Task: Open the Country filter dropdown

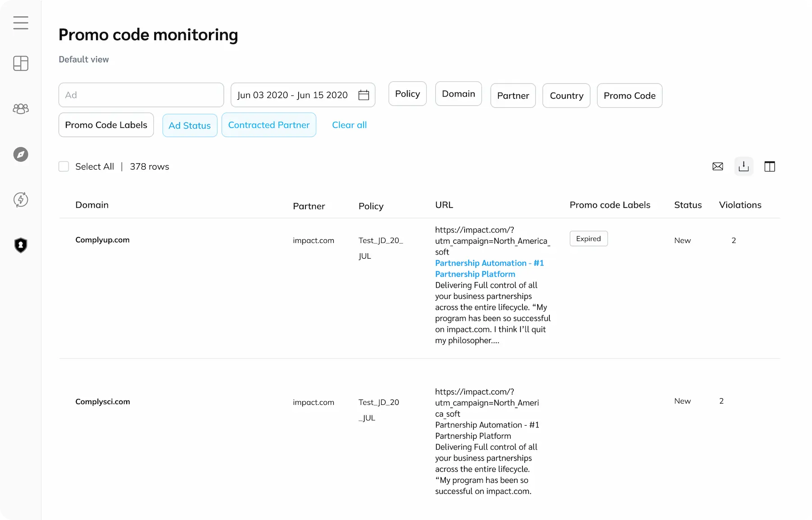Action: 566,96
